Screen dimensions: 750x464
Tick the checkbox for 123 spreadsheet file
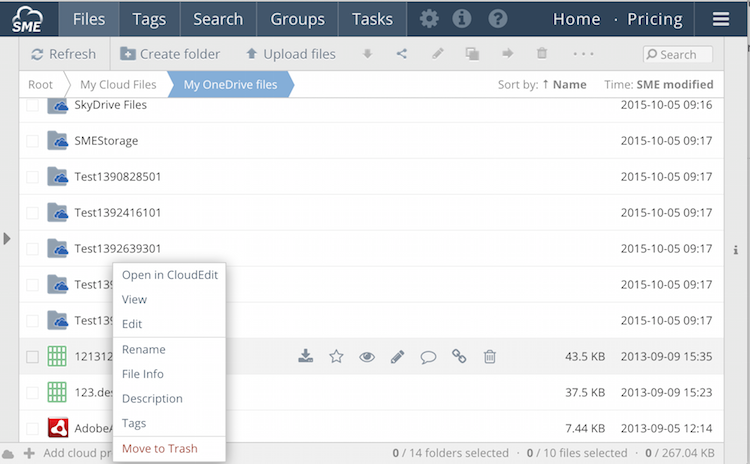coord(33,392)
